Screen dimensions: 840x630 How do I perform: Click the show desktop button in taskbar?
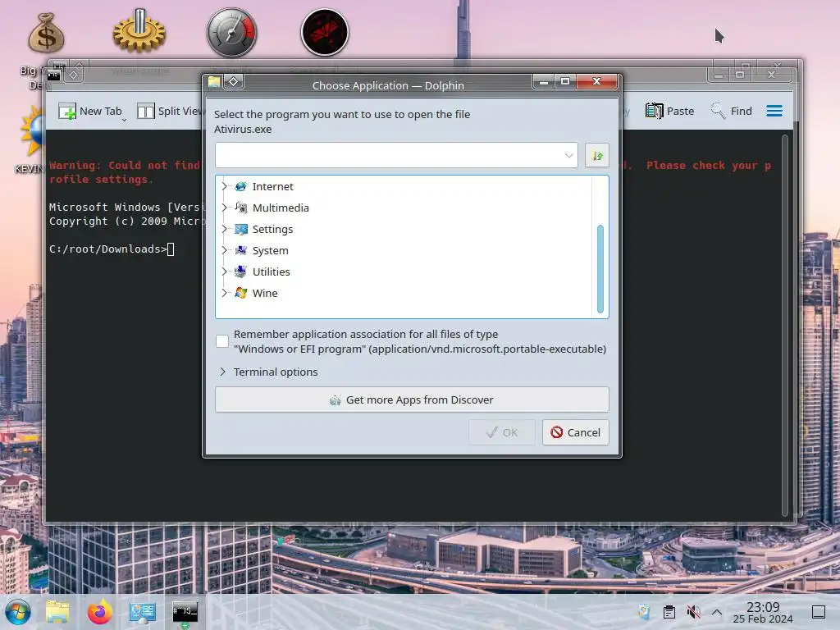pyautogui.click(x=819, y=612)
